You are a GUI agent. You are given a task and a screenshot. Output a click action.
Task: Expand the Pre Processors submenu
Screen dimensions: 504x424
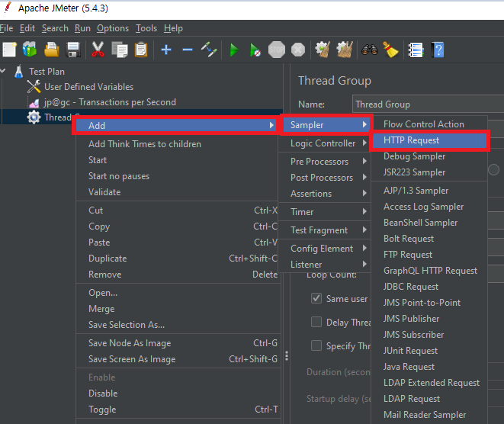pos(325,162)
